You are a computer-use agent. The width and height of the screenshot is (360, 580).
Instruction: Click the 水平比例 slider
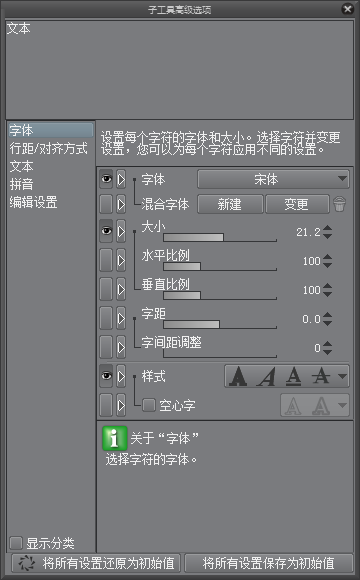220,266
